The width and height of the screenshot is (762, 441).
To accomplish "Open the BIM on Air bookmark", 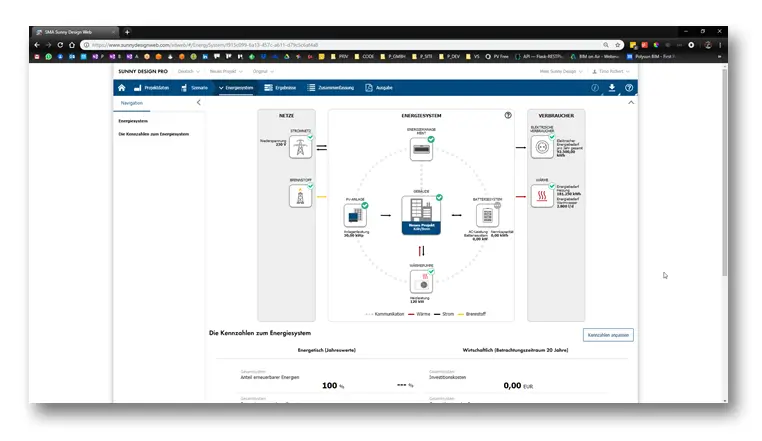I will (595, 57).
